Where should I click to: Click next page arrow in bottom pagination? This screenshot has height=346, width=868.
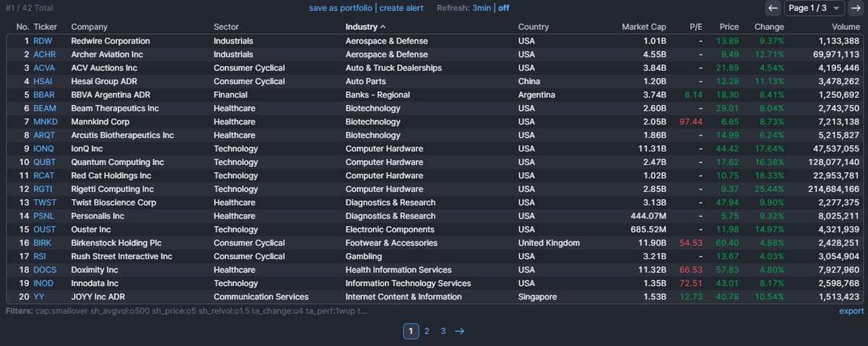click(x=459, y=332)
